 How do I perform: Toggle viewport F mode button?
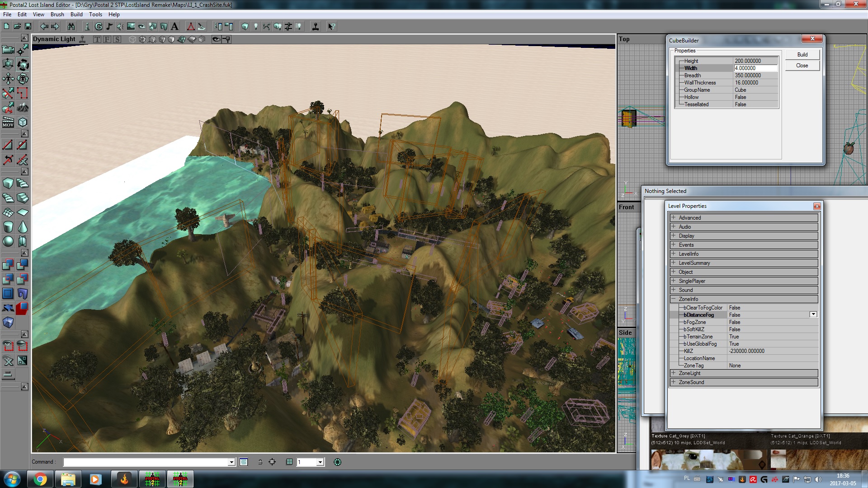click(x=107, y=39)
